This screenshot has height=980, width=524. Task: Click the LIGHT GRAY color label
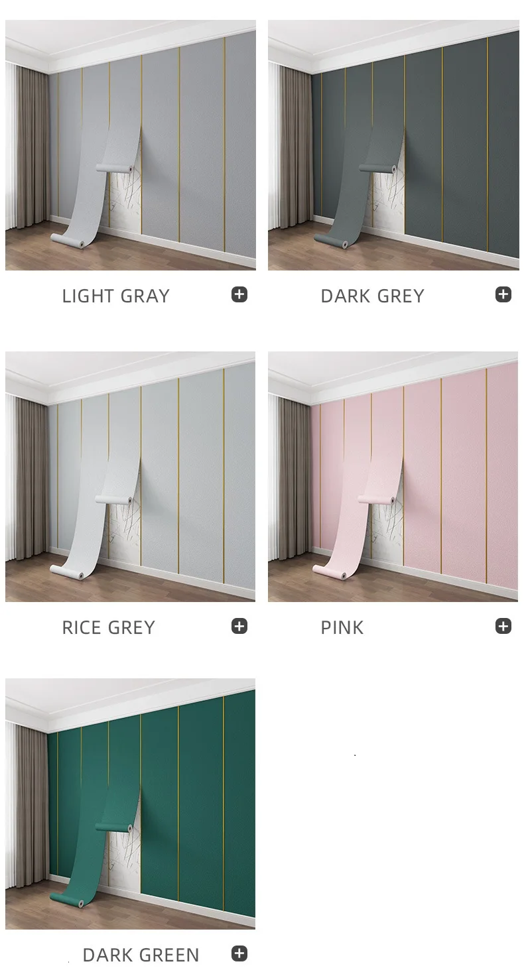pos(116,296)
